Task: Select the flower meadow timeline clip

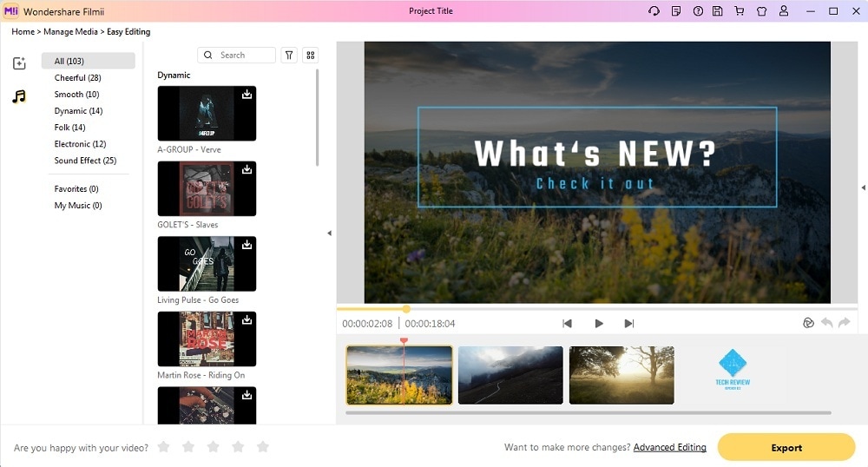Action: [399, 375]
